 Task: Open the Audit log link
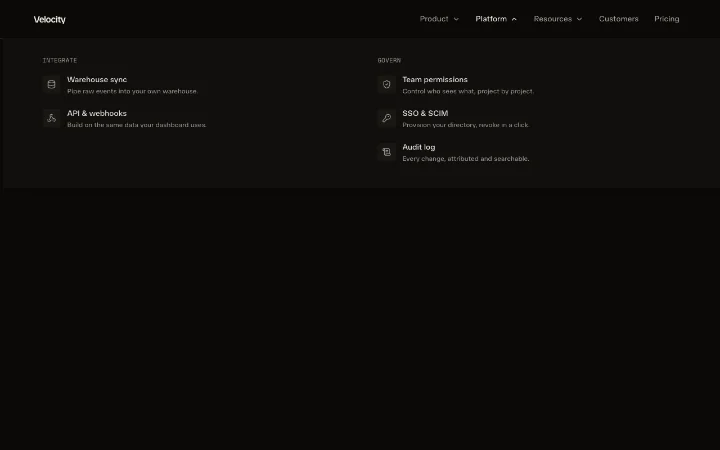coord(419,147)
